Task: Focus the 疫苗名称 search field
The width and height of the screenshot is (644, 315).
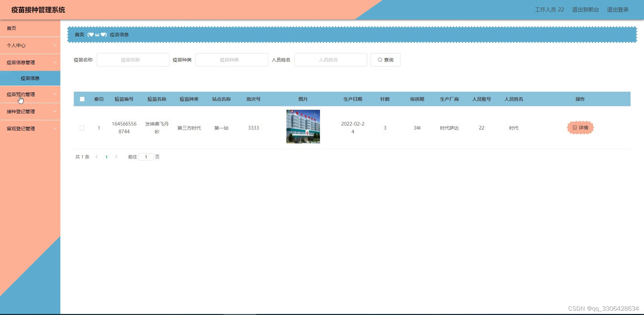Action: coord(133,60)
